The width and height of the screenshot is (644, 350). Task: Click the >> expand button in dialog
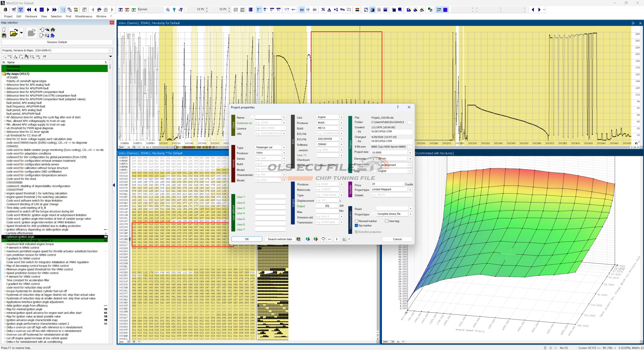click(329, 239)
